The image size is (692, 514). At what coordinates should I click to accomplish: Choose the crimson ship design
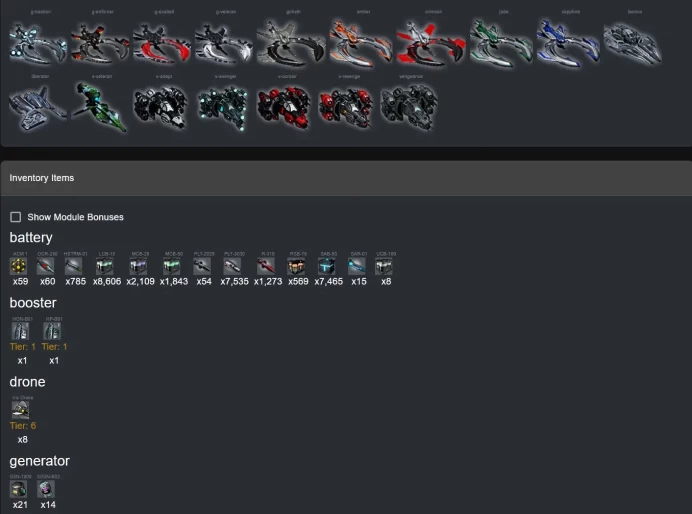point(431,43)
